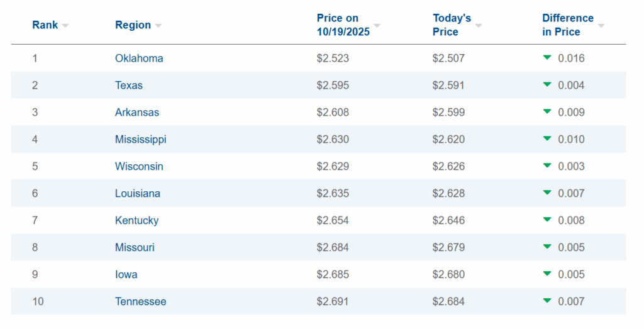
Task: Click Today's Price sort arrow
Action: point(479,26)
